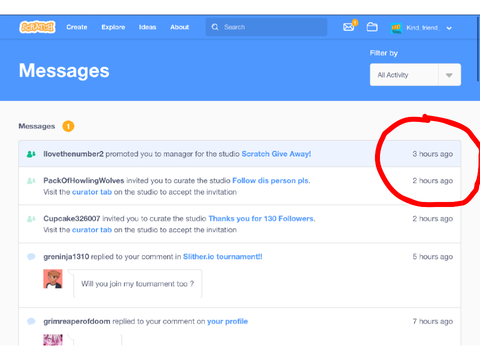Open PackOfHowlingWolves username link
This screenshot has width=480, height=360.
(84, 181)
